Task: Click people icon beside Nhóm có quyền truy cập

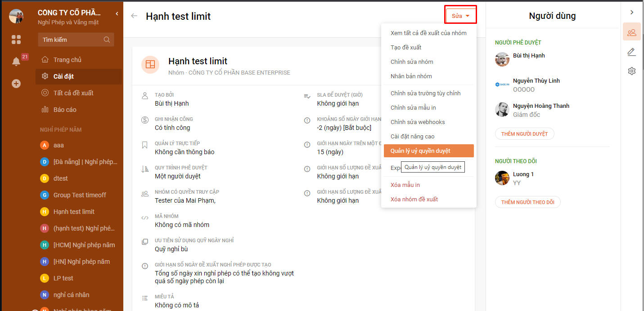Action: pyautogui.click(x=145, y=194)
